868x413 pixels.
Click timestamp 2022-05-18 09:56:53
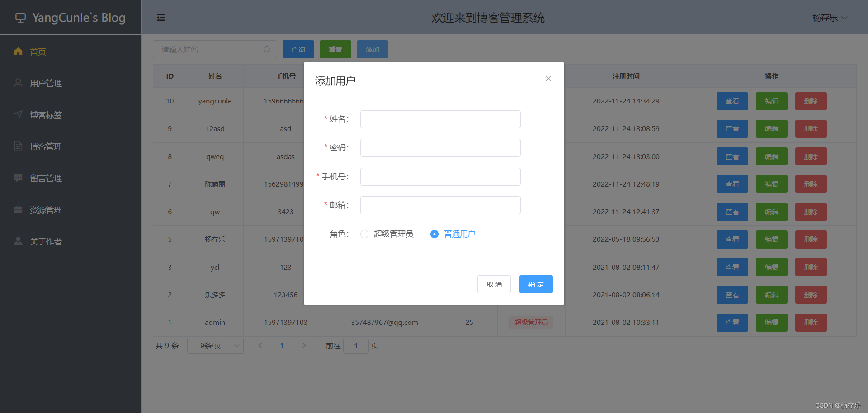point(626,239)
